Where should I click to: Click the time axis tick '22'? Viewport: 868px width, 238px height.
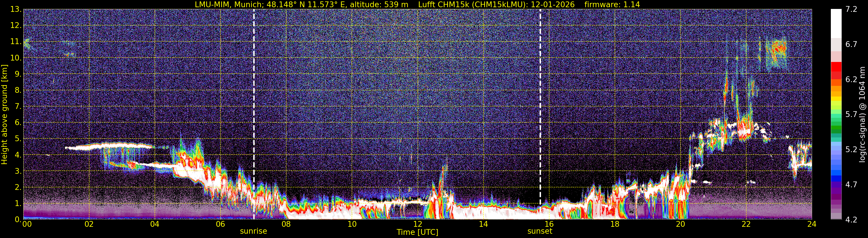746,224
